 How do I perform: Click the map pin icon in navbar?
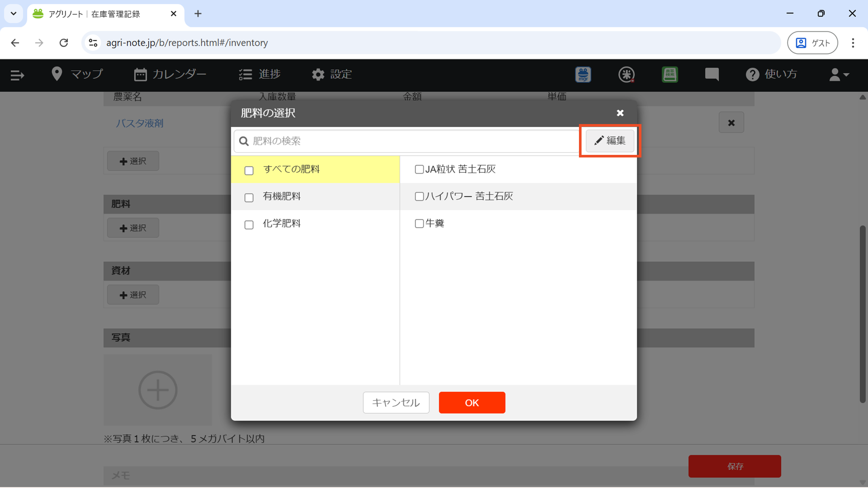click(x=57, y=74)
